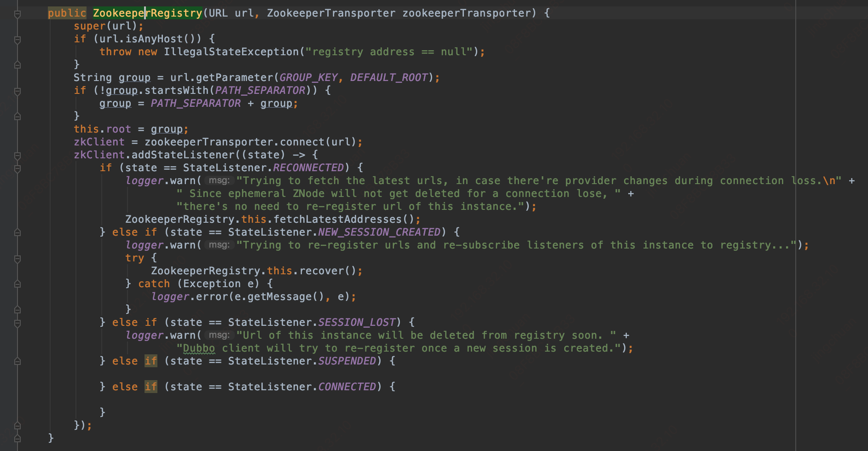
Task: Click msg hint on the "Trying to fetch" line
Action: tap(219, 181)
